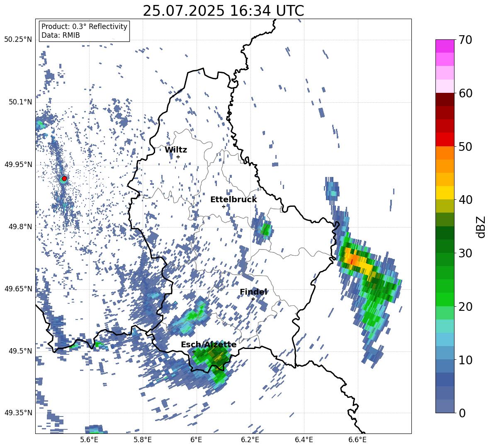
Task: Select the Ettelbruck city label
Action: point(233,200)
